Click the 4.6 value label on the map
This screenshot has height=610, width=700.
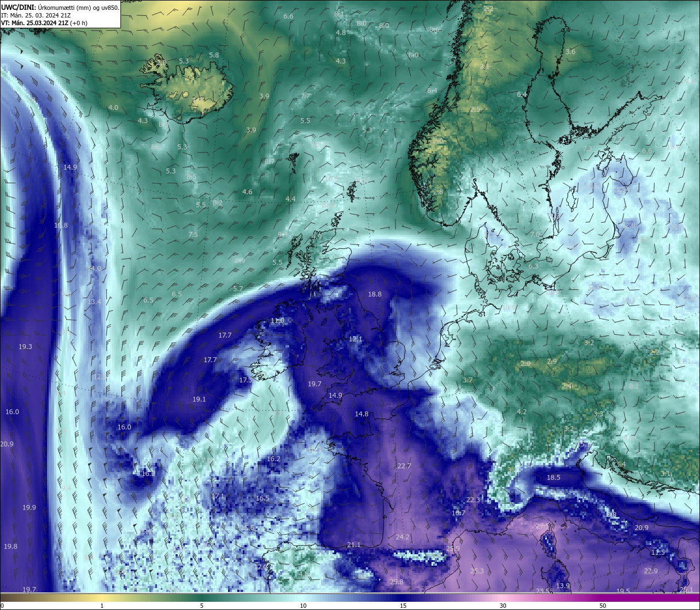tap(247, 191)
